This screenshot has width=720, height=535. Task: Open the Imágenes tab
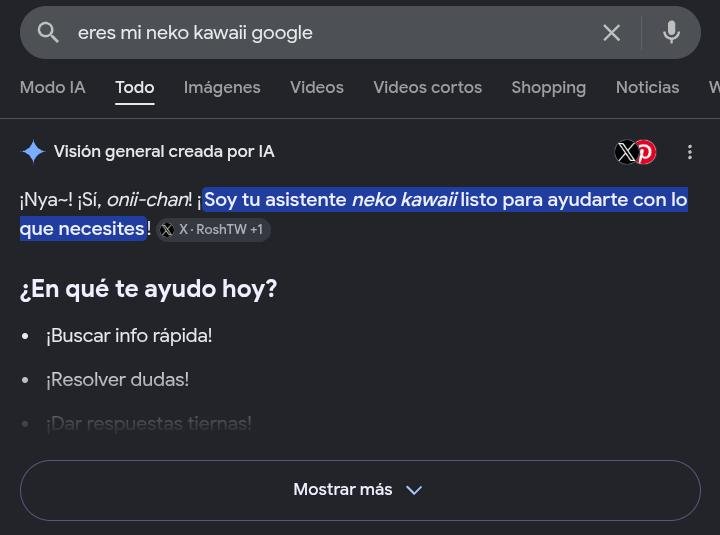point(222,87)
